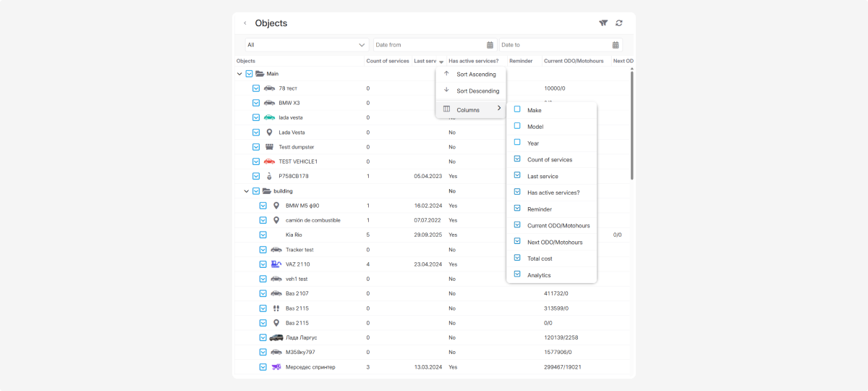Open the All filter dropdown

coord(307,45)
